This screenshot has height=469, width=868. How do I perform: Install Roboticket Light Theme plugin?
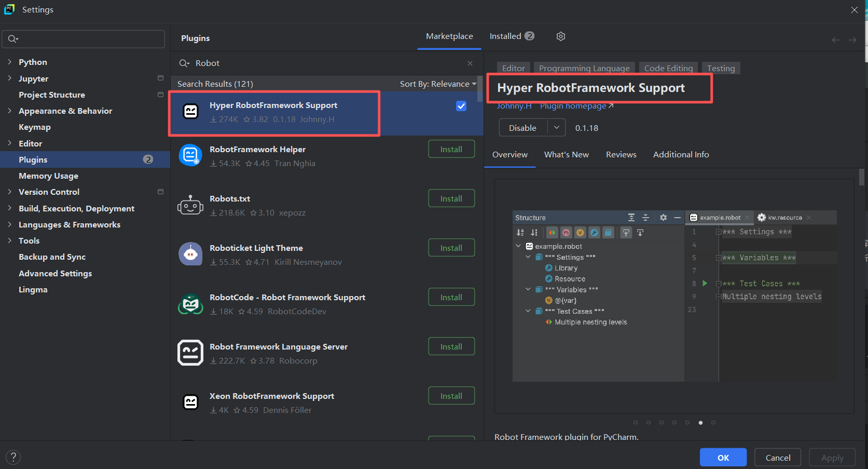(x=451, y=248)
